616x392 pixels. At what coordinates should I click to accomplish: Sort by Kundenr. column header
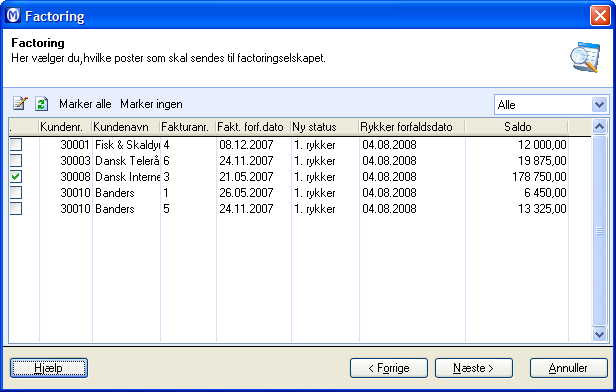coord(66,127)
